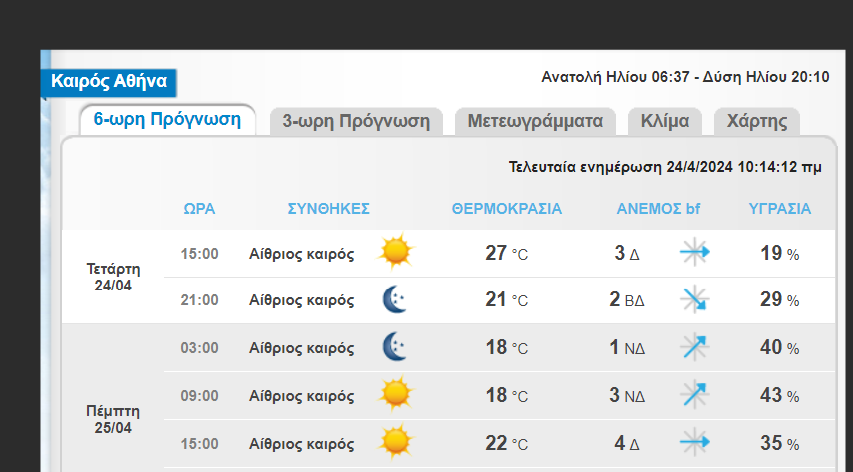Click the 03:00 time cell
Image resolution: width=853 pixels, height=472 pixels.
click(199, 348)
